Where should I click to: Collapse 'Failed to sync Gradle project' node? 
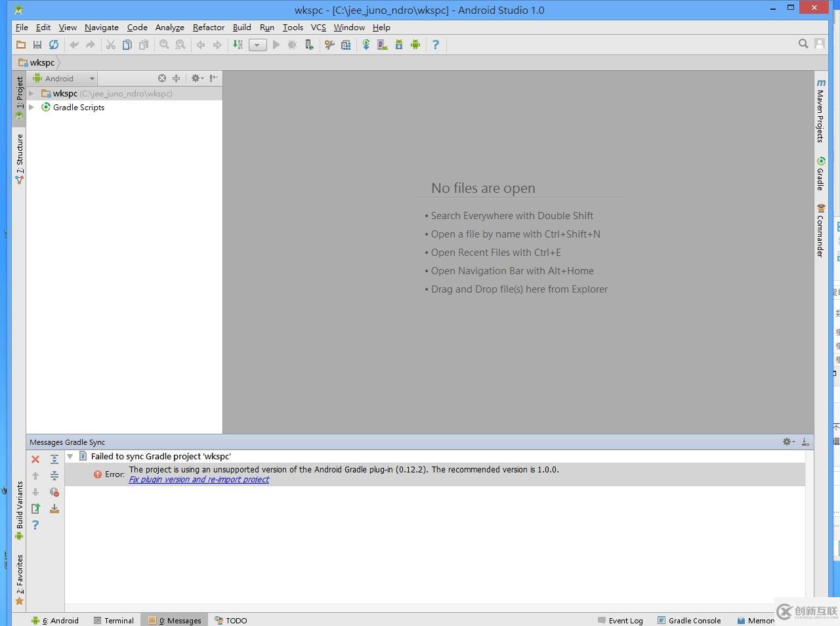click(x=70, y=456)
